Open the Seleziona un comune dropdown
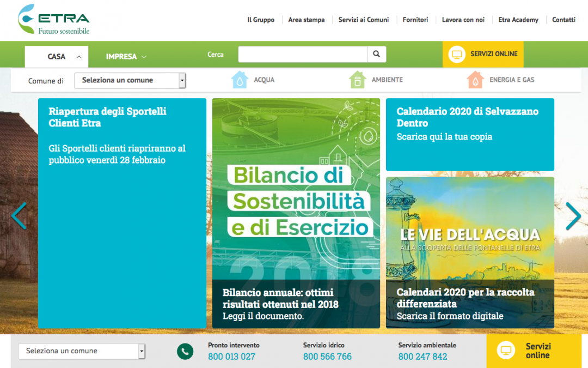This screenshot has width=588, height=368. pos(130,80)
